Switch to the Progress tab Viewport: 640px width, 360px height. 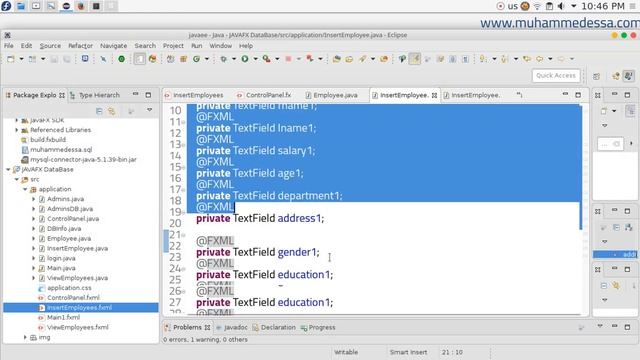point(318,327)
